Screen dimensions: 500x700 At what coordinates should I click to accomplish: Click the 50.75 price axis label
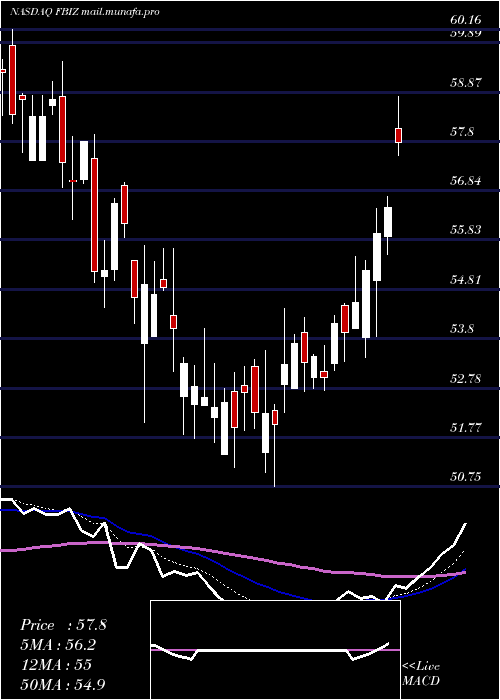click(x=466, y=477)
